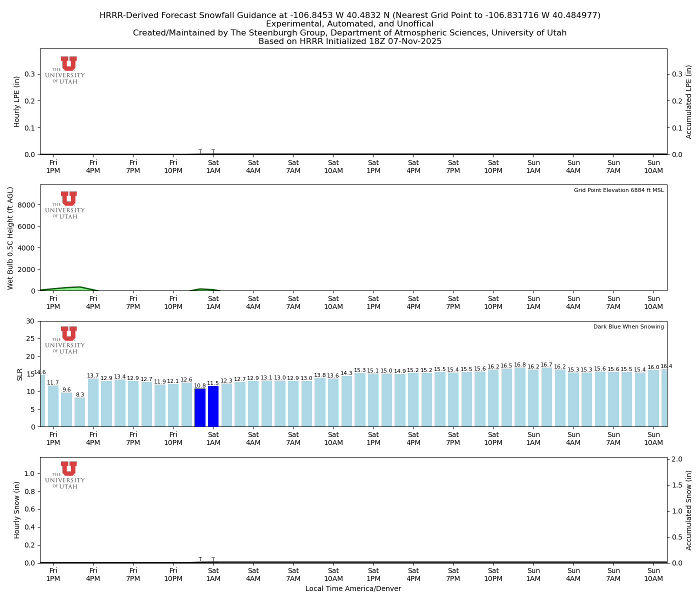
Task: Click the "Local Time America/Denver" axis label
Action: pyautogui.click(x=353, y=589)
